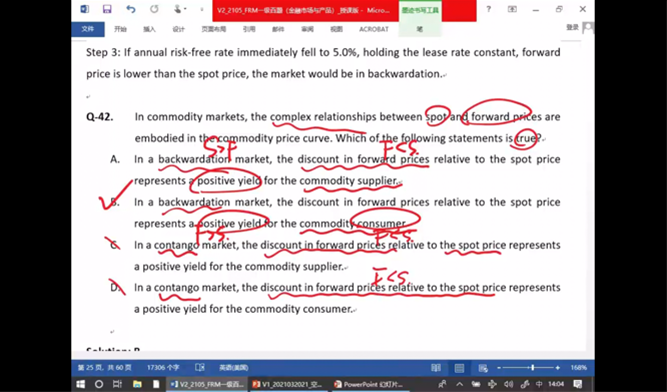The image size is (667, 392).
Task: Switch to Read Mode view
Action: [436, 368]
